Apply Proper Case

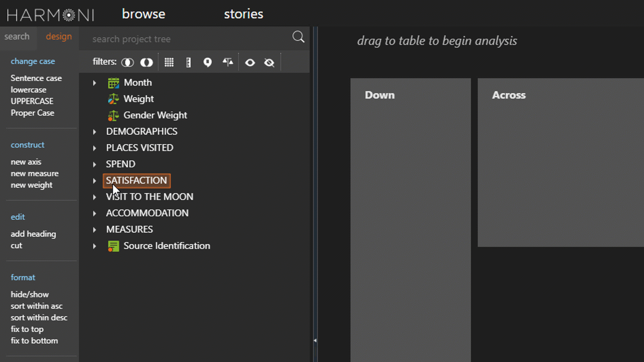(x=33, y=113)
